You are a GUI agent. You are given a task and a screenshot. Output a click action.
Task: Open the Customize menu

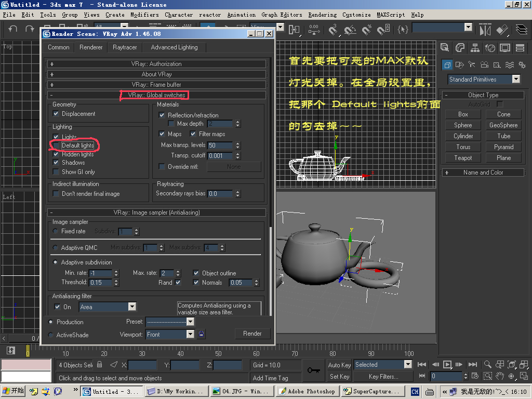pyautogui.click(x=356, y=15)
